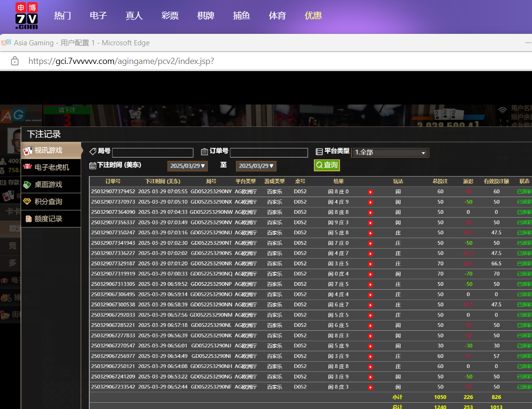Play video replay for order 250329067233542
This screenshot has height=409, width=532.
pyautogui.click(x=370, y=387)
